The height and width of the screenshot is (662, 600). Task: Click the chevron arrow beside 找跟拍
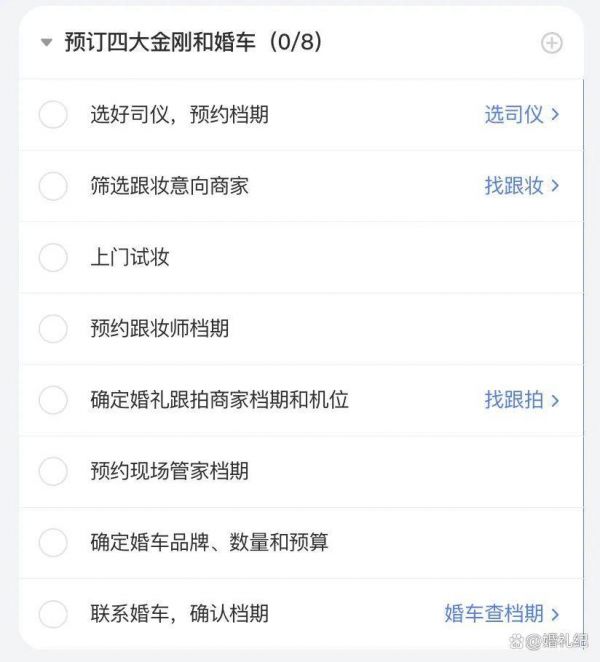click(555, 400)
